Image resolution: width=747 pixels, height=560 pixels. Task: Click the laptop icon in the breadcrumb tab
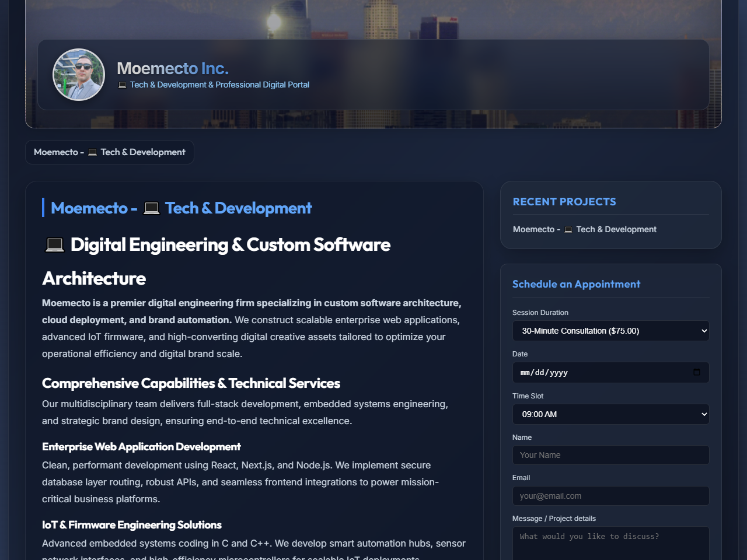[x=92, y=152]
